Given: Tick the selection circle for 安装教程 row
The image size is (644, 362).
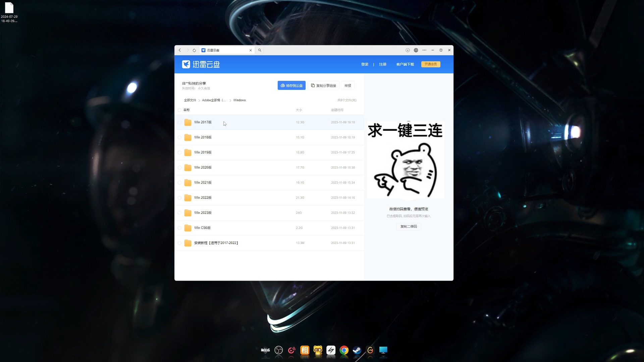Looking at the screenshot, I should click(x=179, y=243).
